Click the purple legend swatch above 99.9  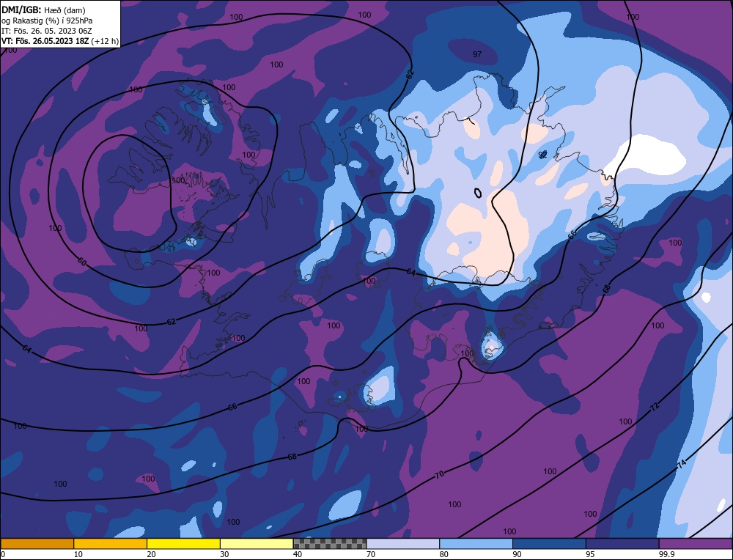click(x=696, y=543)
